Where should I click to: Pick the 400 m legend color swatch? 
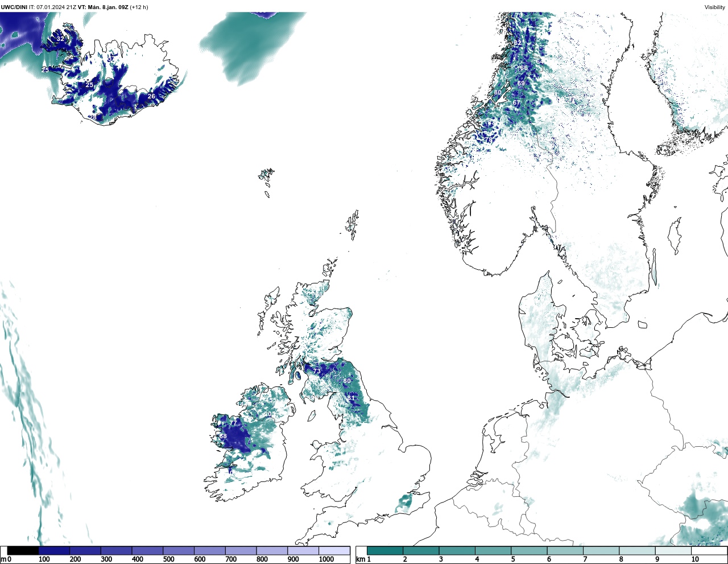(x=147, y=551)
